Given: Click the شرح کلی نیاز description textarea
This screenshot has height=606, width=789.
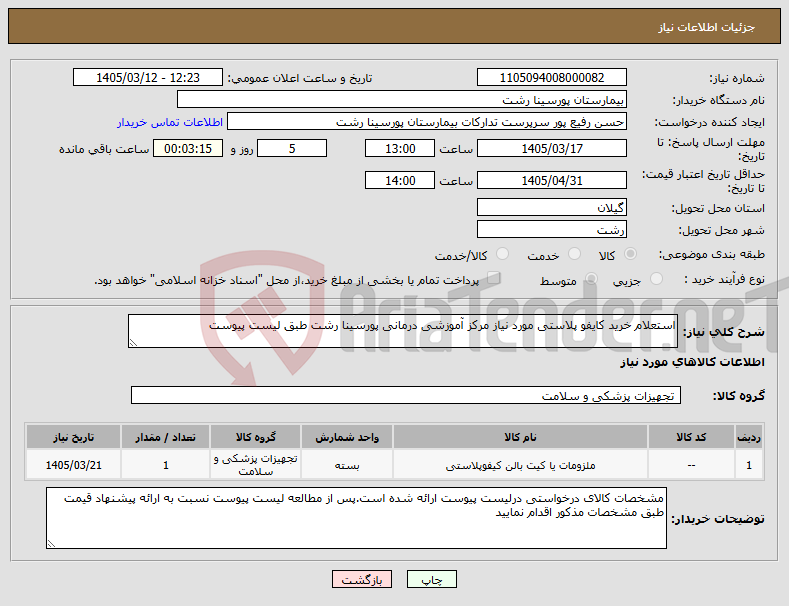Looking at the screenshot, I should 403,331.
